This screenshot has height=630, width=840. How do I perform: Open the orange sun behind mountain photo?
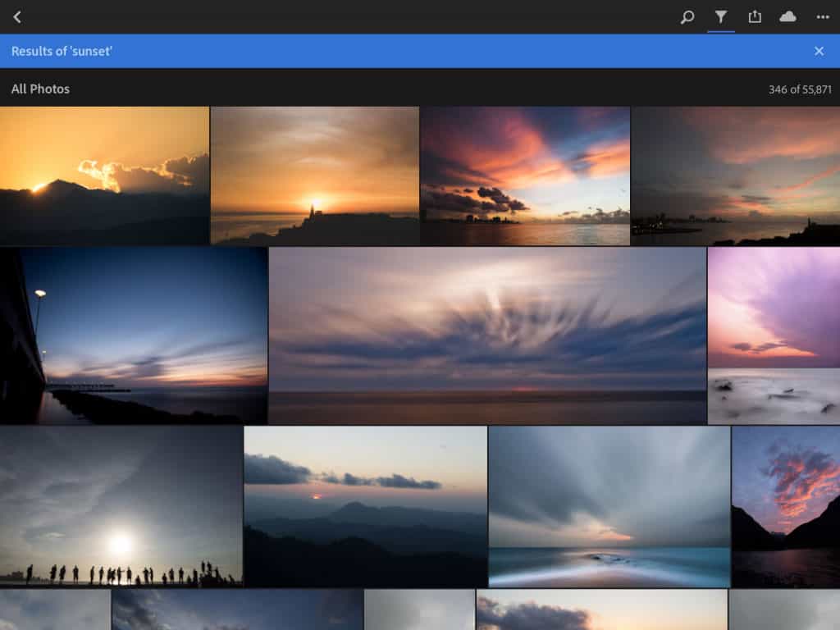coord(104,176)
